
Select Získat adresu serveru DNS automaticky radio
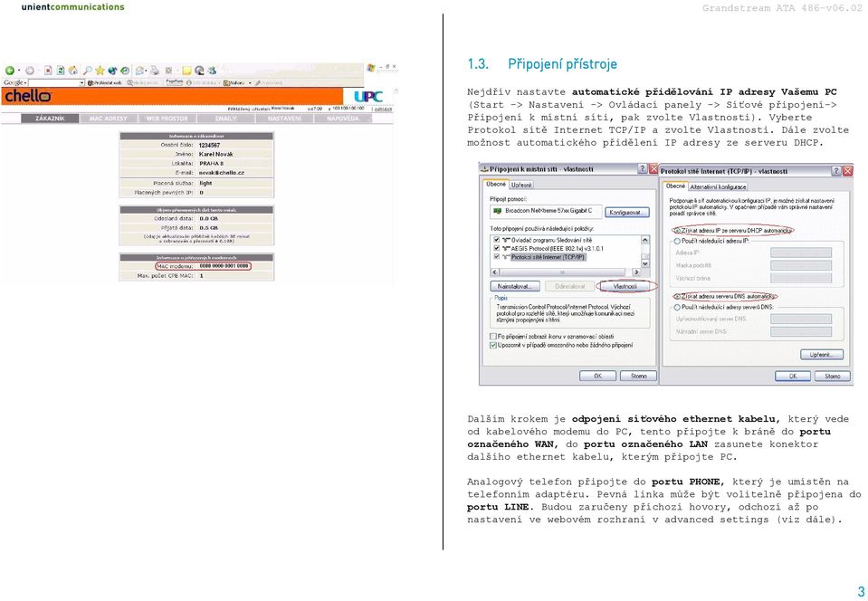[677, 296]
